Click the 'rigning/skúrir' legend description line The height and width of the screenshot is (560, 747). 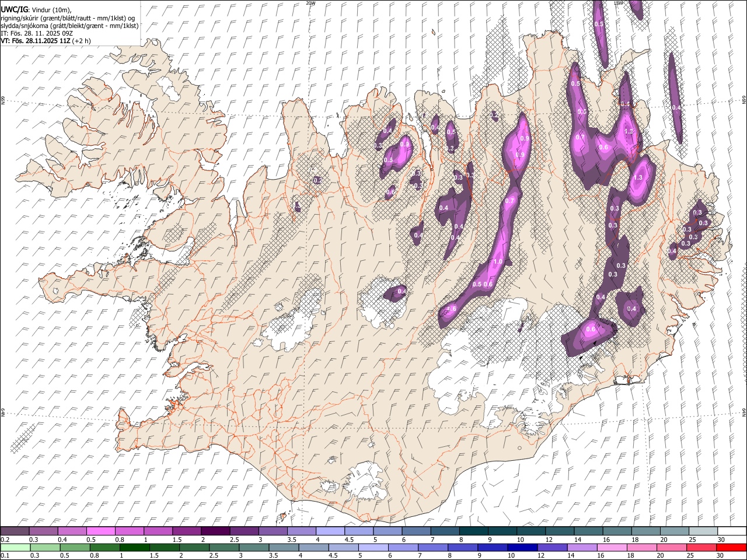(68, 18)
